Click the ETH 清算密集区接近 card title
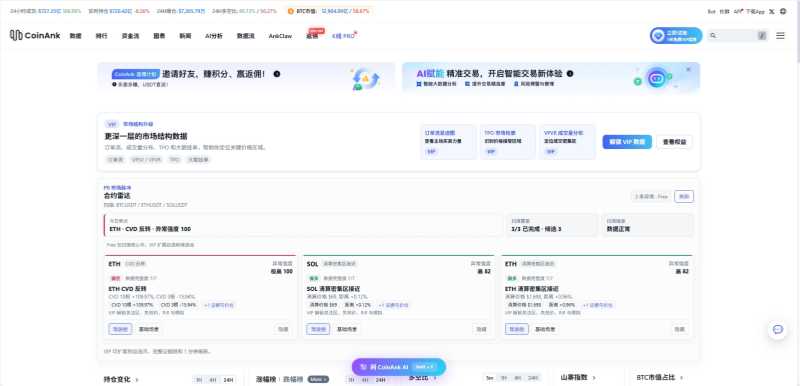 (532, 289)
